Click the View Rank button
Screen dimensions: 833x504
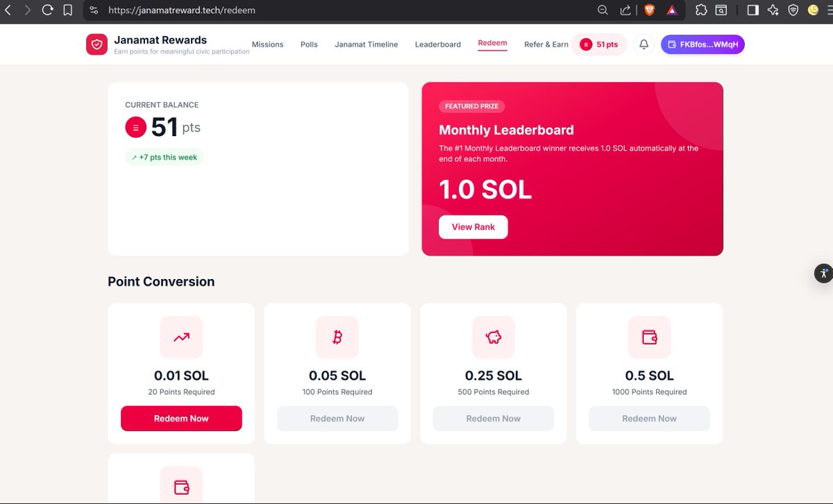(473, 227)
